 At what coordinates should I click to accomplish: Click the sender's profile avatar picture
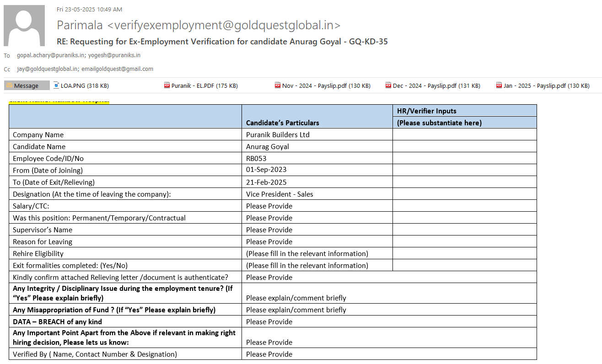(x=24, y=26)
